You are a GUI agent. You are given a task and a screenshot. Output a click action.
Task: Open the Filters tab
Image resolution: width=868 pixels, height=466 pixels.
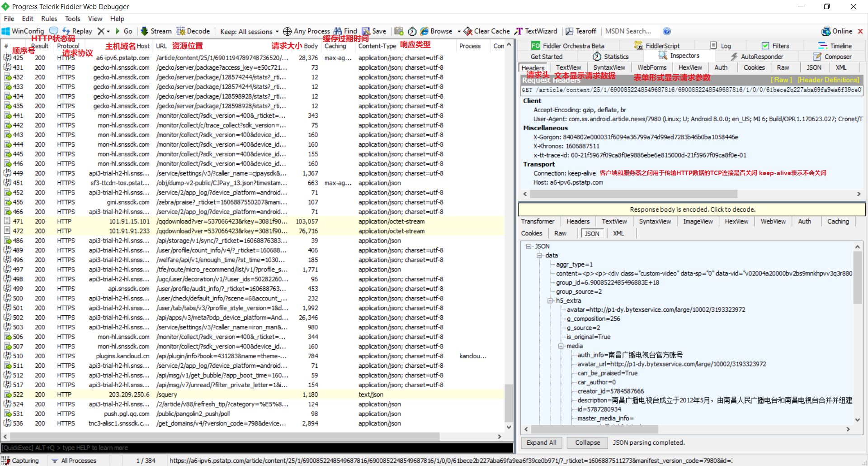pyautogui.click(x=775, y=46)
